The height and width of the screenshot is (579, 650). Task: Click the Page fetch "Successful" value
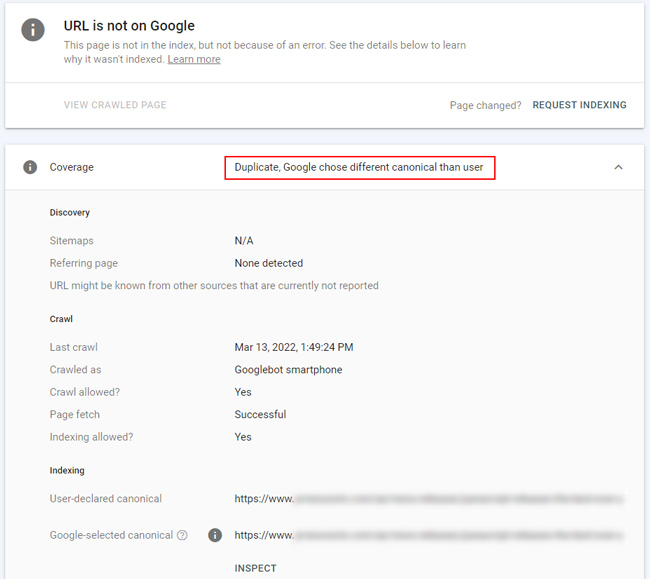(260, 414)
